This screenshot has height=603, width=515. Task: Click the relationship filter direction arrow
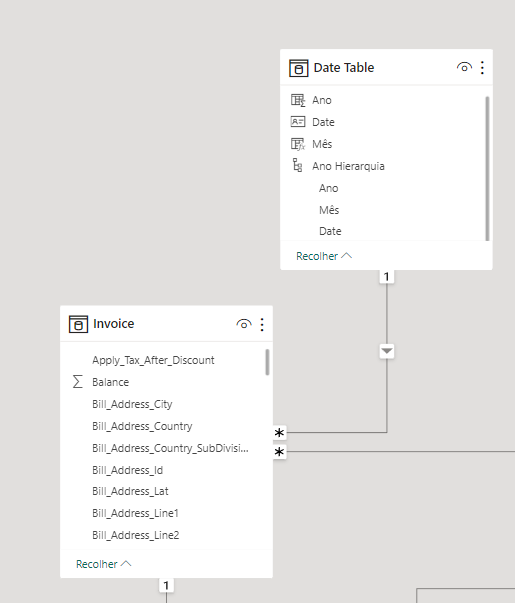387,351
